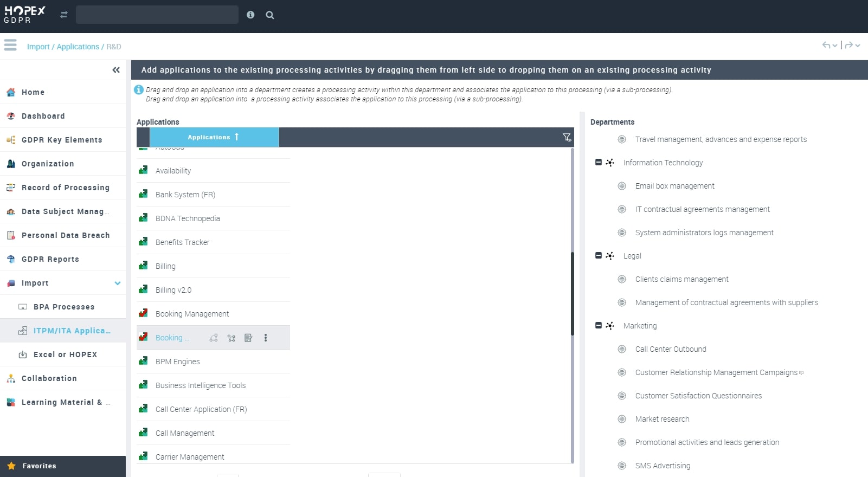Select Excel or HOPEX submenu item
Viewport: 868px width, 477px height.
[x=65, y=354]
